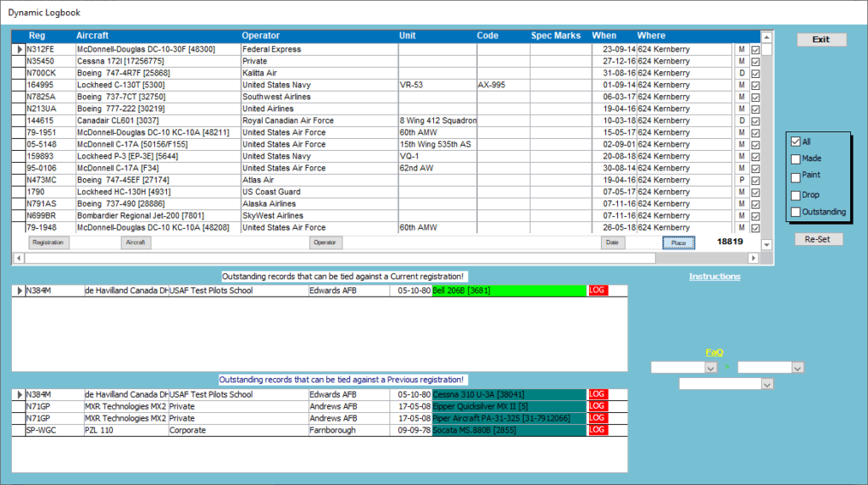Select the Kalitta Air operator cell
The image size is (868, 485).
coord(320,73)
